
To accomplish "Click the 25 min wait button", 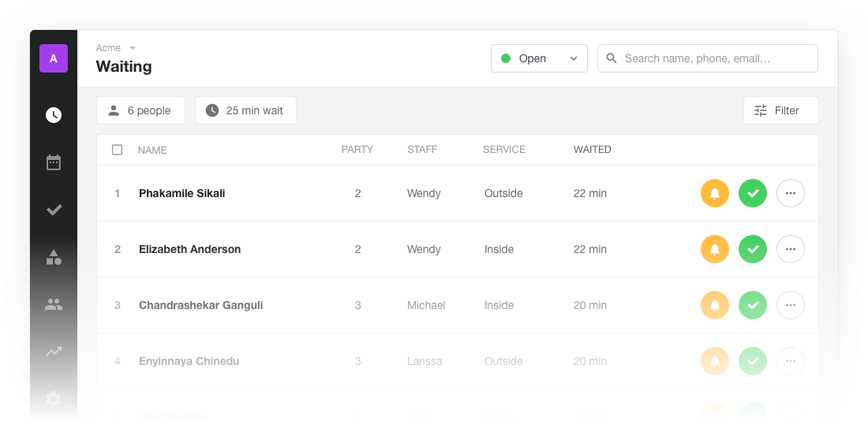I will click(245, 110).
